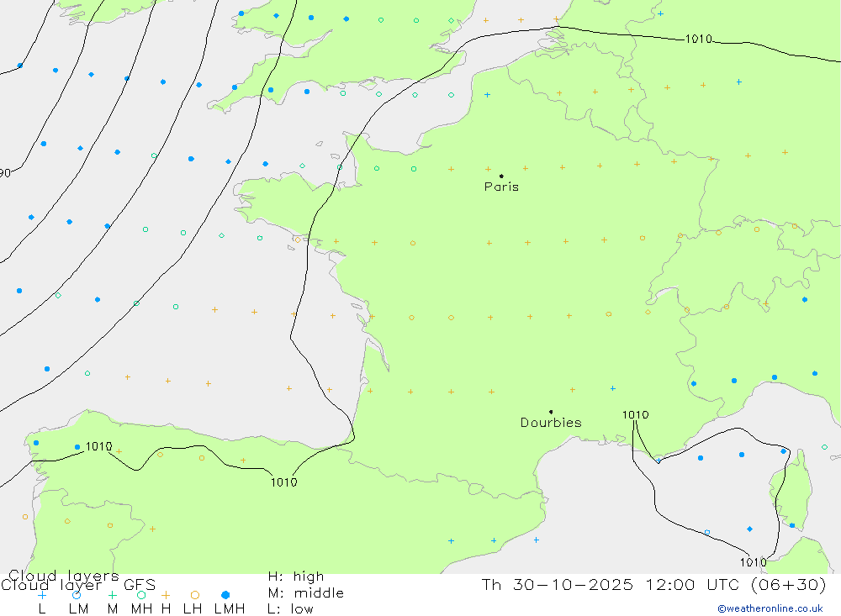This screenshot has width=841, height=616.
Task: Click the blue plus low-cloud legend symbol
Action: 42,595
